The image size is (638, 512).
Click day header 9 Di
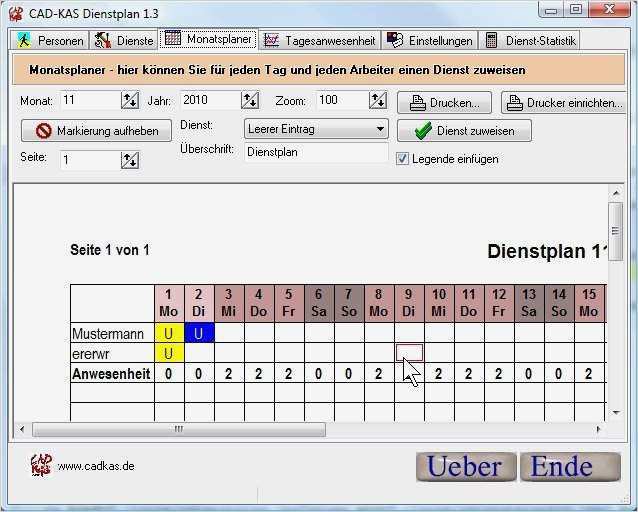coord(409,303)
